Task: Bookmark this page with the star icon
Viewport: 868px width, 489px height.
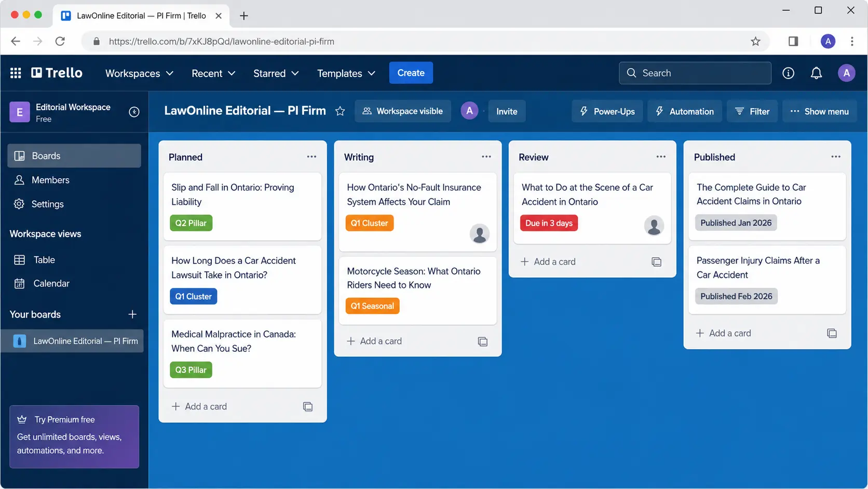Action: (755, 42)
